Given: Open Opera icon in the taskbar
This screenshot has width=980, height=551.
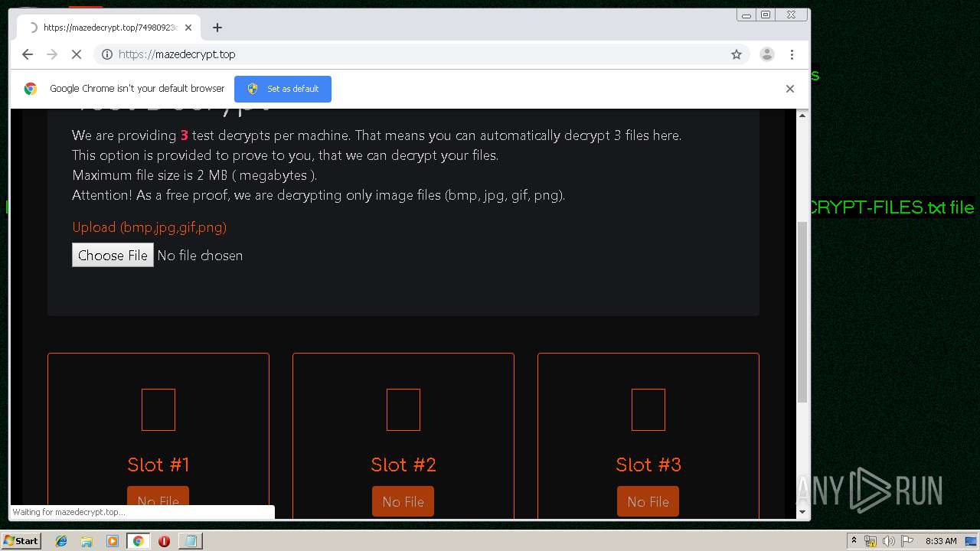Looking at the screenshot, I should 164,541.
